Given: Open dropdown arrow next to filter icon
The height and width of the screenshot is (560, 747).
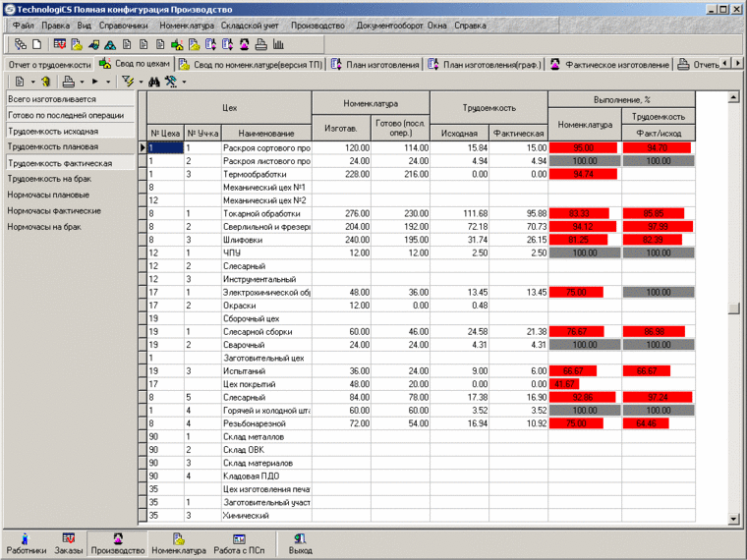Looking at the screenshot, I should pos(141,82).
